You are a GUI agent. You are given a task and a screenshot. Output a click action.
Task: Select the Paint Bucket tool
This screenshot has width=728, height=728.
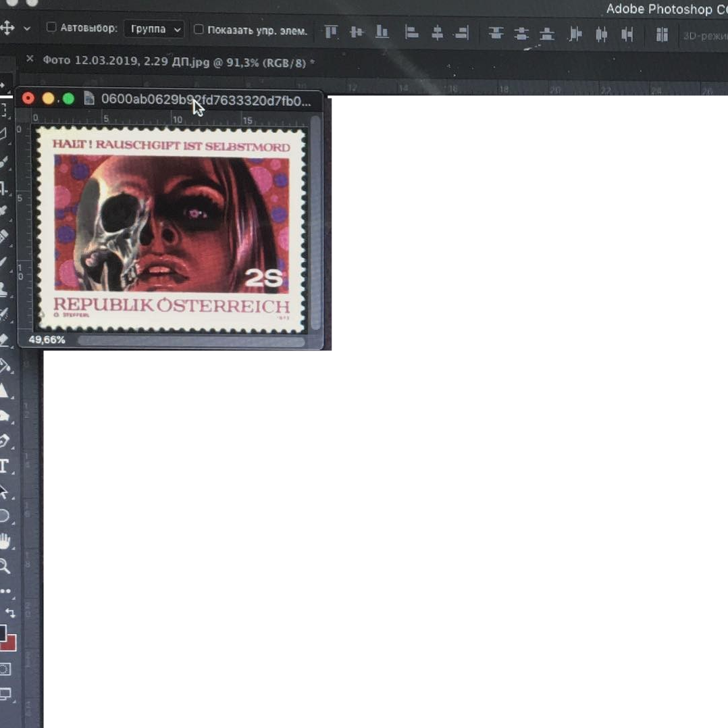[5, 366]
